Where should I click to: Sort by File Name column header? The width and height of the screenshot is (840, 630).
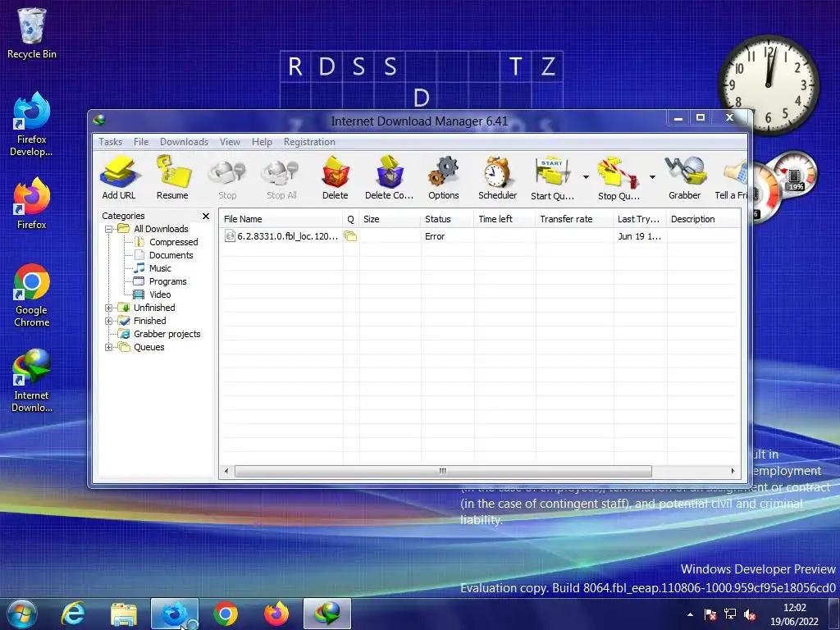click(281, 219)
